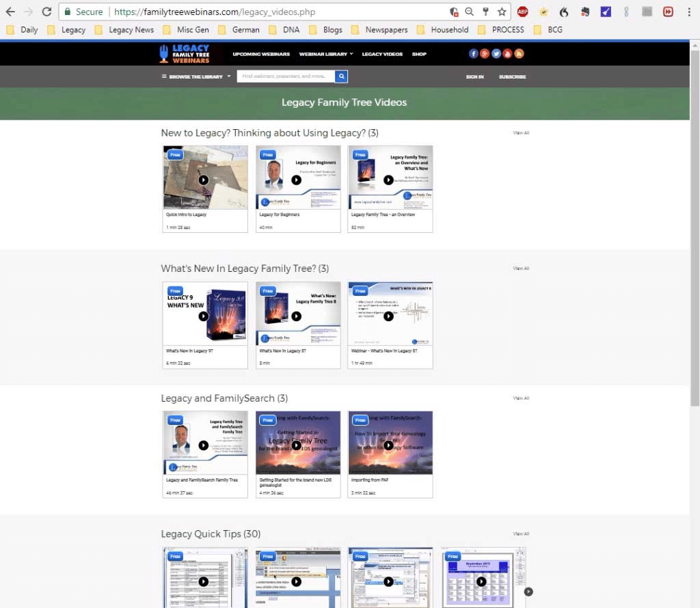Open the Adblock Plus extension icon
The height and width of the screenshot is (608, 700).
pyautogui.click(x=522, y=12)
